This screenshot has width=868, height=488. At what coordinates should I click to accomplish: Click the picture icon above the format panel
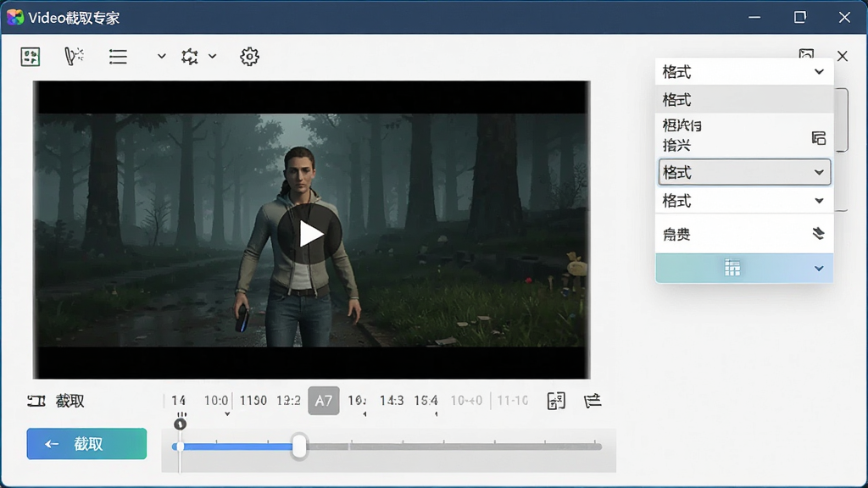806,53
